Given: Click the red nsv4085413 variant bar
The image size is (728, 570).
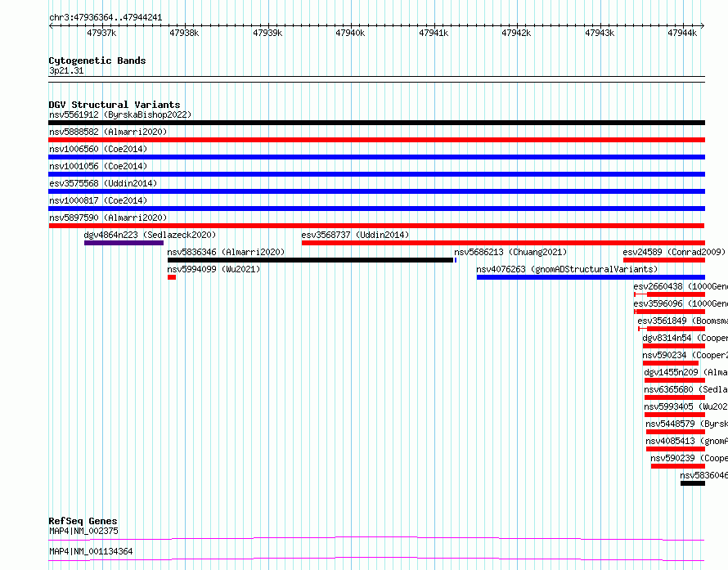Looking at the screenshot, I should (x=676, y=449).
